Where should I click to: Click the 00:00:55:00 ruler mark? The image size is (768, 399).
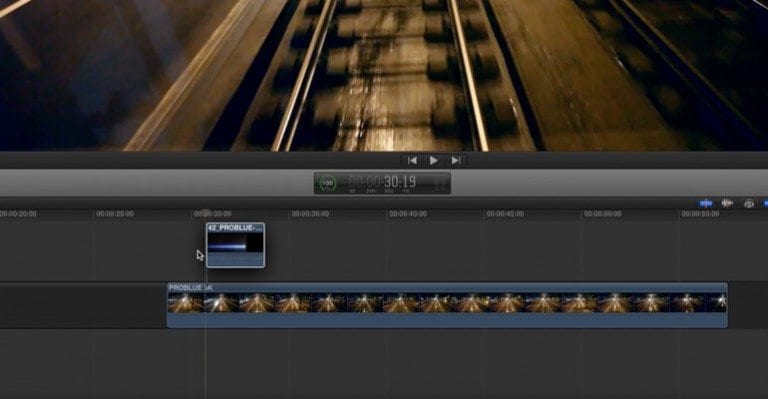click(x=700, y=214)
